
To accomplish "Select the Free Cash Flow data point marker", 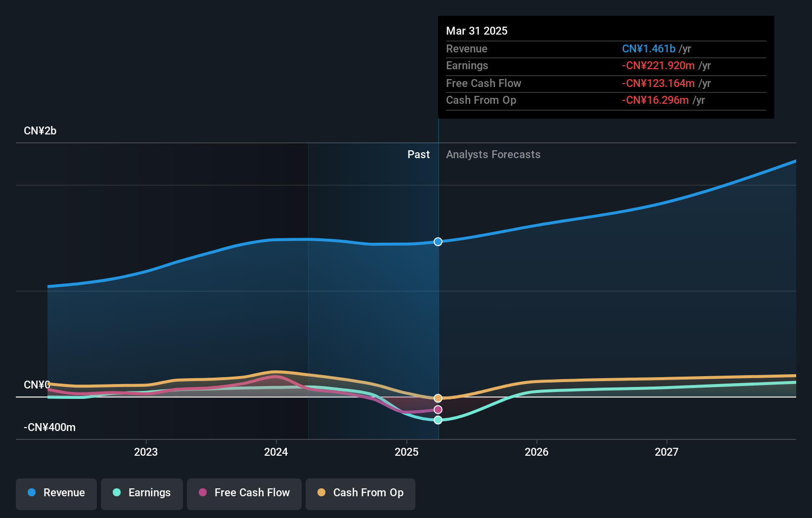I will click(x=438, y=410).
